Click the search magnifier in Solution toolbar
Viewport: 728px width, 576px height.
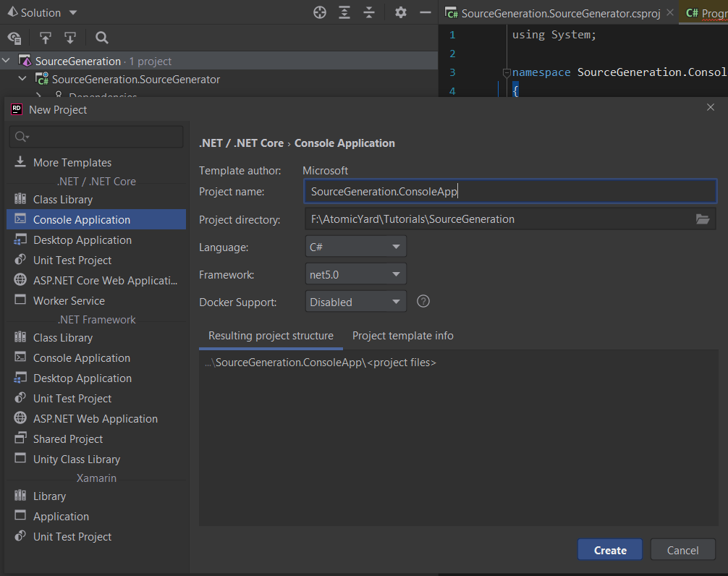coord(102,38)
